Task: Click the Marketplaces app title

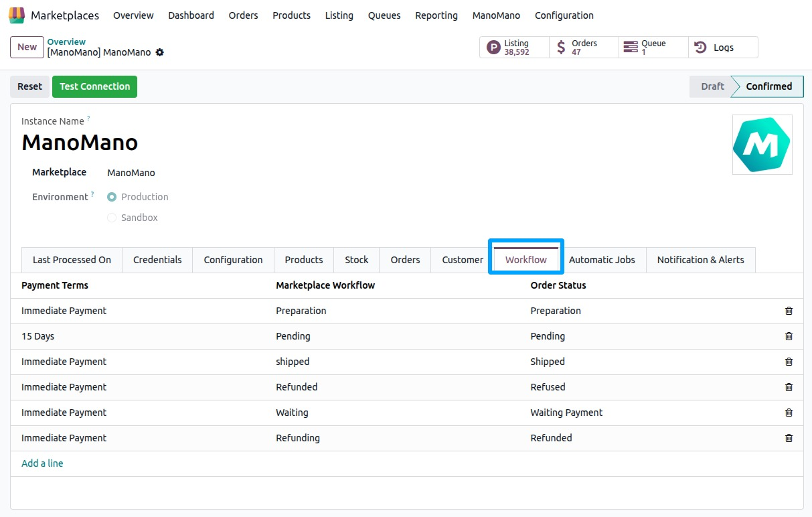Action: 65,15
